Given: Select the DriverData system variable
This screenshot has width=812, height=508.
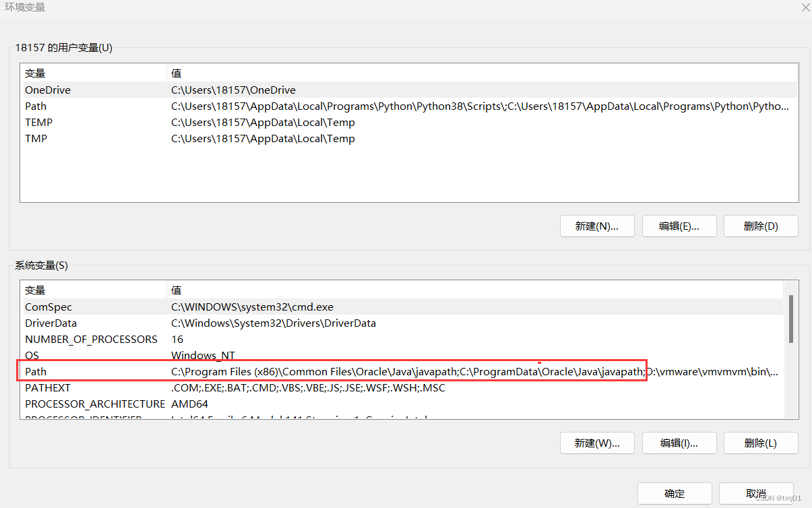Looking at the screenshot, I should click(x=402, y=323).
